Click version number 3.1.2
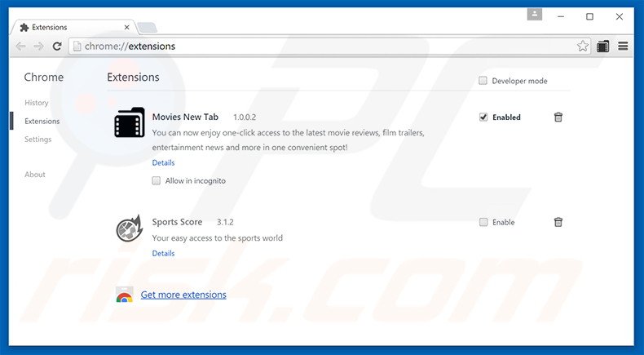 (225, 222)
